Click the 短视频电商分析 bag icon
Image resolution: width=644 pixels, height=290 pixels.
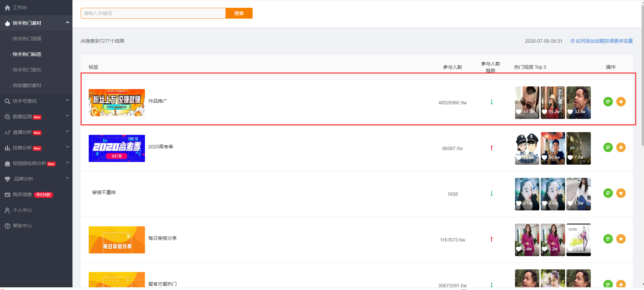pos(7,163)
